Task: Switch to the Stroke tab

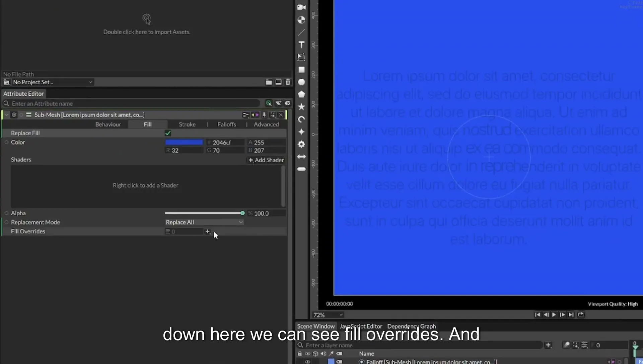Action: click(x=187, y=124)
